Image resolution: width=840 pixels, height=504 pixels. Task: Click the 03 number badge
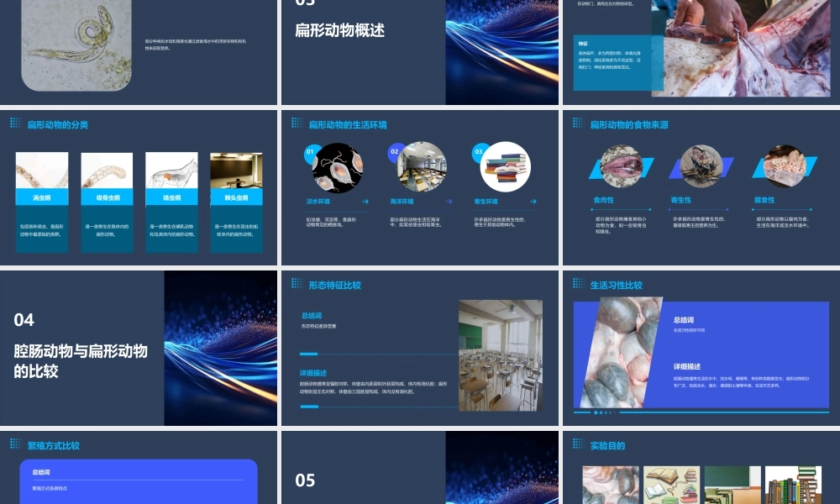coord(479,152)
